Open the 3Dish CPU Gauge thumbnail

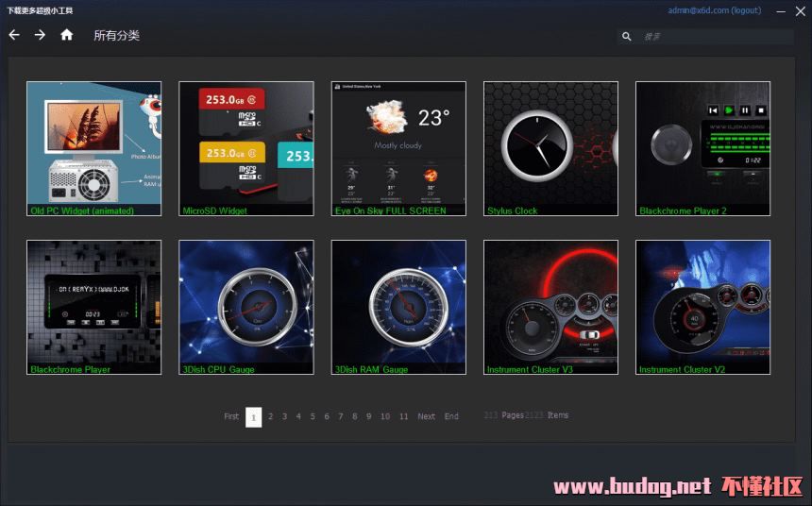(246, 307)
